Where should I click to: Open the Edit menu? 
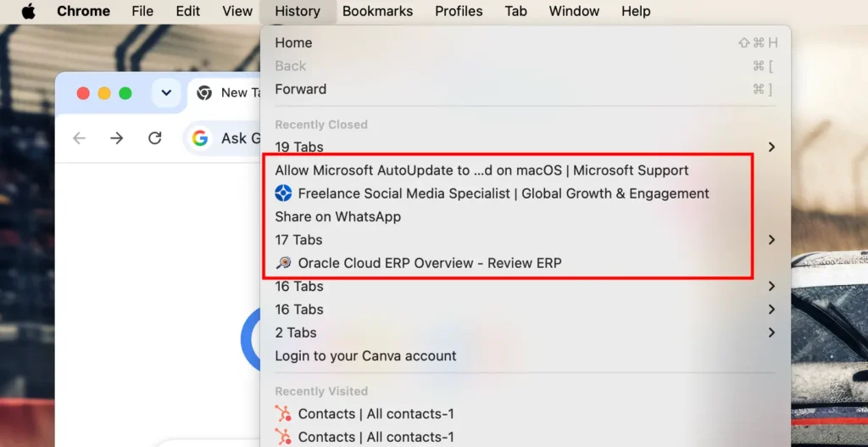point(187,11)
